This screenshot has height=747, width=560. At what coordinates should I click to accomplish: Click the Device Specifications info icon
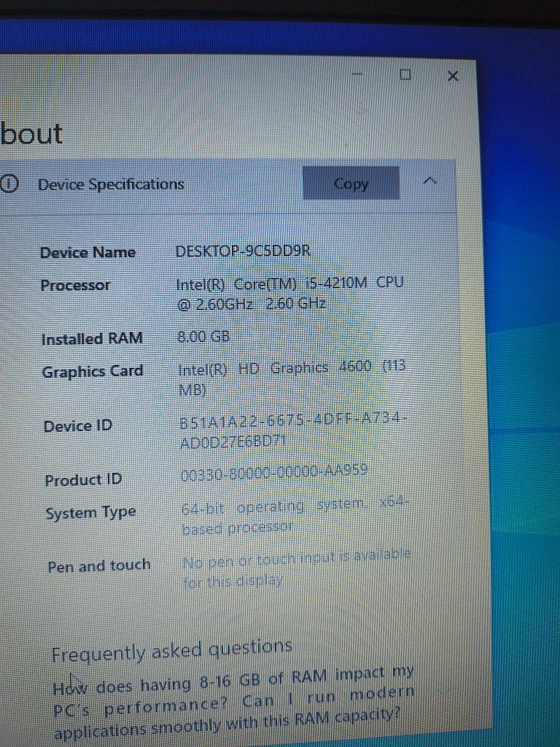point(9,183)
